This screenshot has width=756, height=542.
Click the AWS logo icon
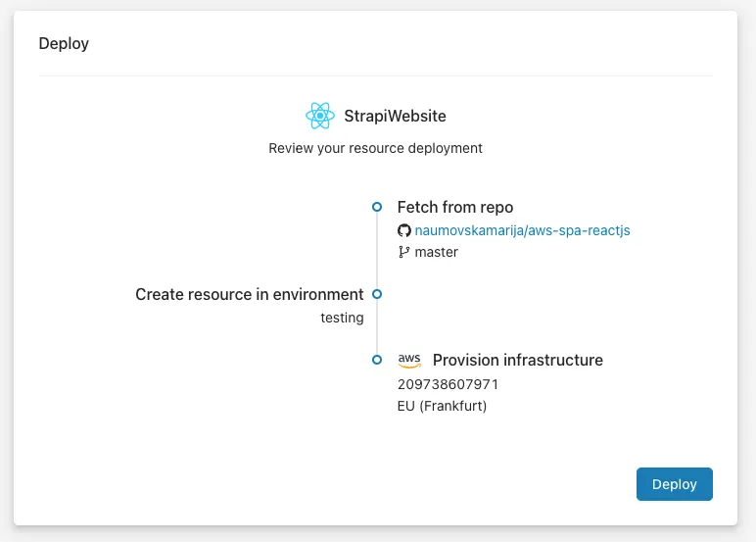pos(409,360)
